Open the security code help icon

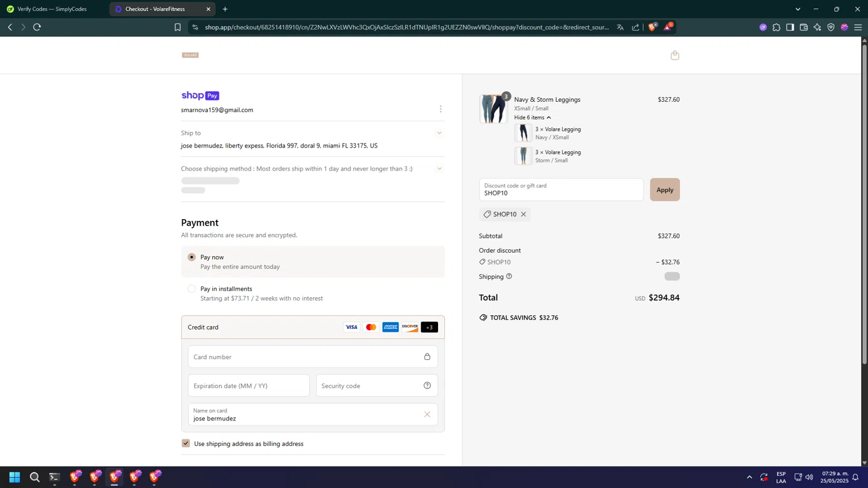427,386
